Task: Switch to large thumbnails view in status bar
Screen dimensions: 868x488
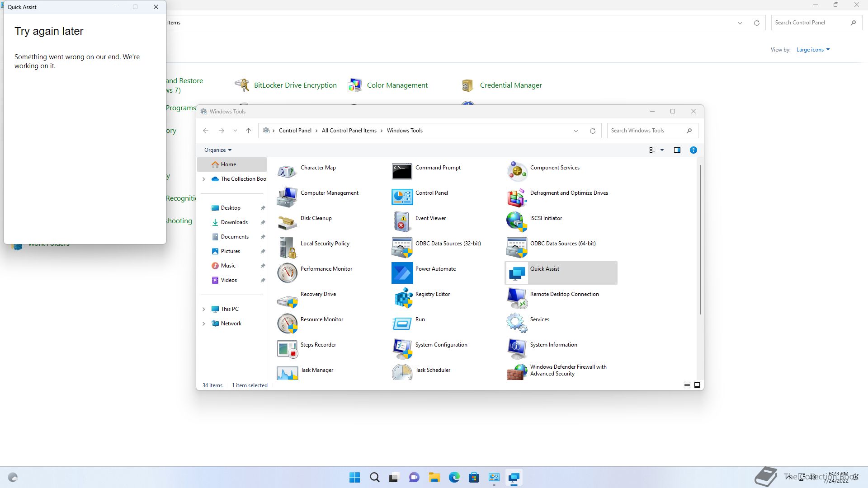Action: [x=697, y=385]
